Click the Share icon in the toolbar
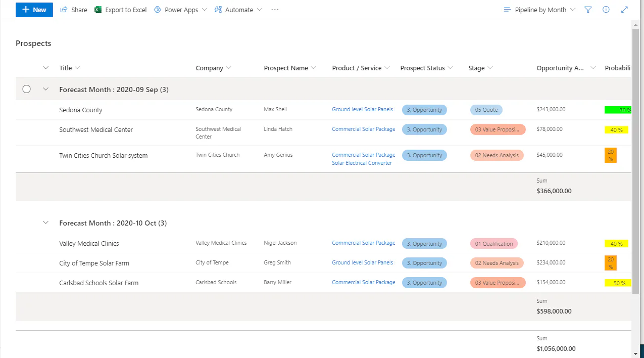The image size is (644, 358). point(64,10)
